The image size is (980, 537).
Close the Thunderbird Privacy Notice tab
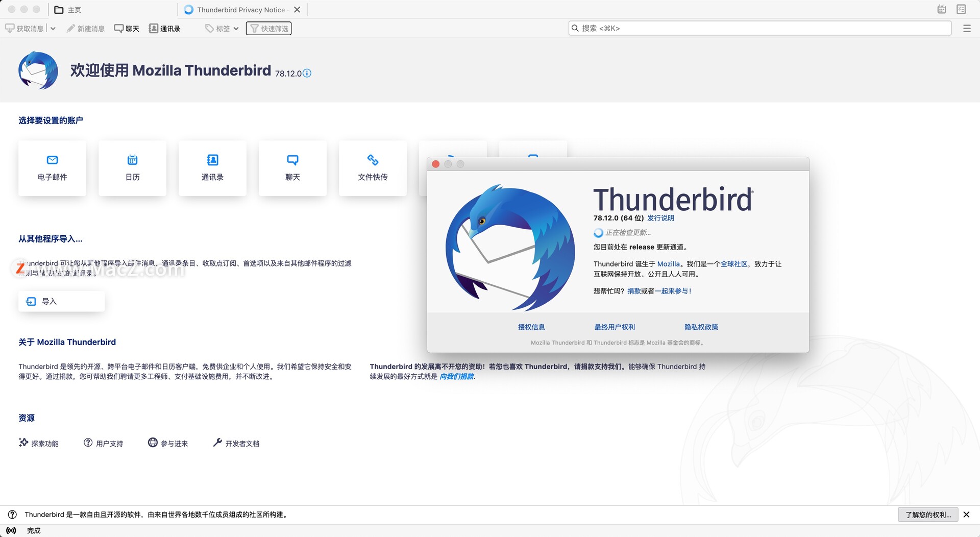coord(297,10)
